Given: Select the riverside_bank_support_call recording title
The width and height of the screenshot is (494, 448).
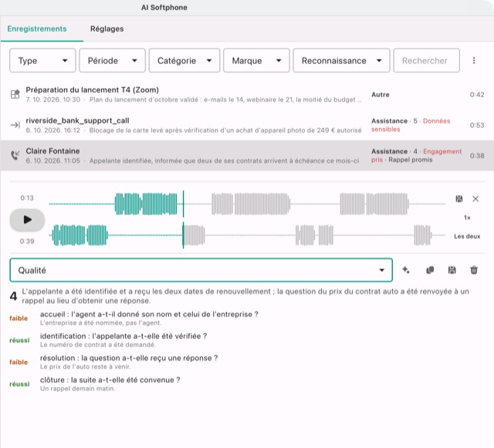Looking at the screenshot, I should pos(77,120).
